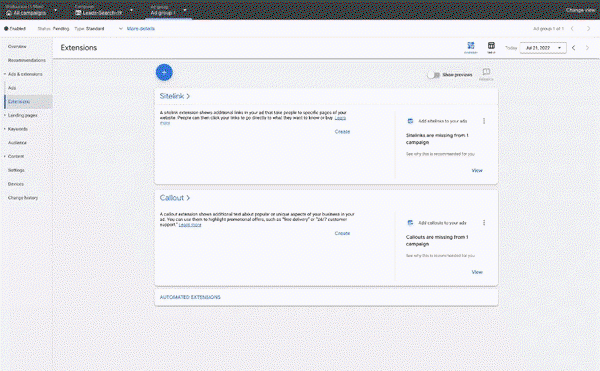
Task: Click 'Callouts are missing from 1 campaign' text
Action: tap(437, 241)
